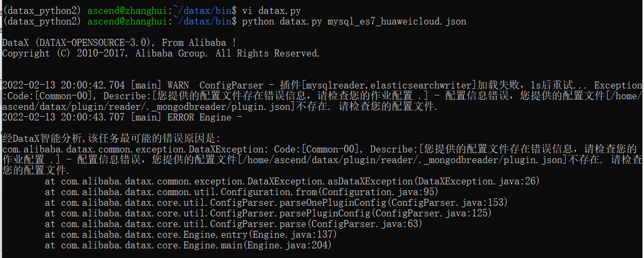Image resolution: width=644 pixels, height=258 pixels.
Task: Click the mysql_es7_huaweicloud.json filename argument
Action: click(396, 21)
